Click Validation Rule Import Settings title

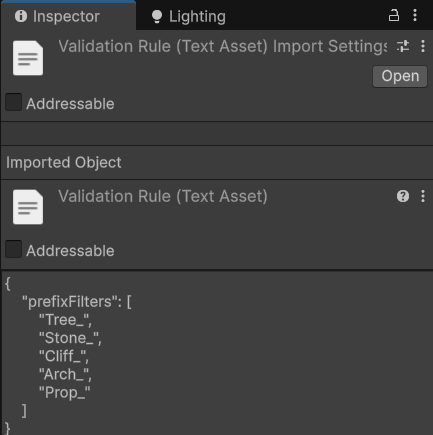click(223, 46)
